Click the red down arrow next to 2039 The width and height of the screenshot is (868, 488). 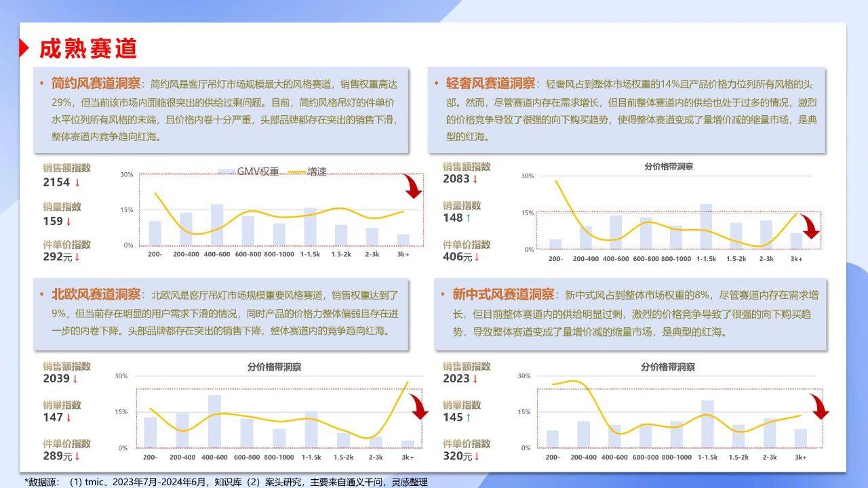[77, 379]
